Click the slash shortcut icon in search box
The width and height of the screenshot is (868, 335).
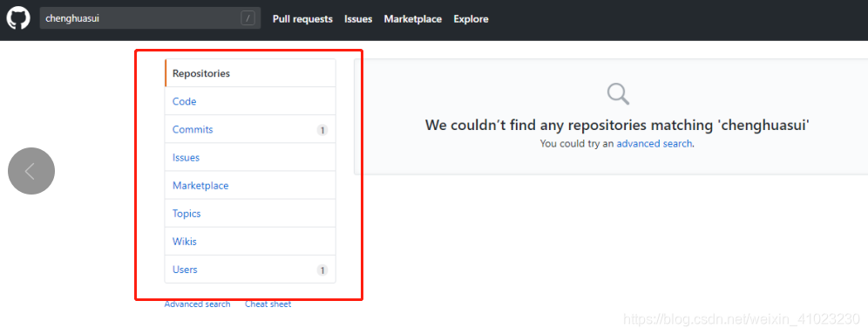tap(248, 18)
